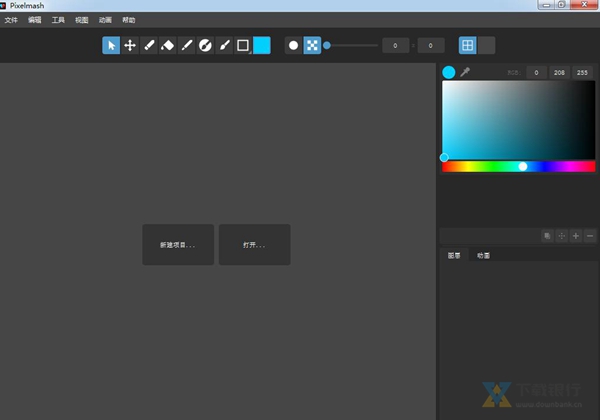Click the rainbow hue slider handle
The image size is (600, 420).
click(523, 166)
